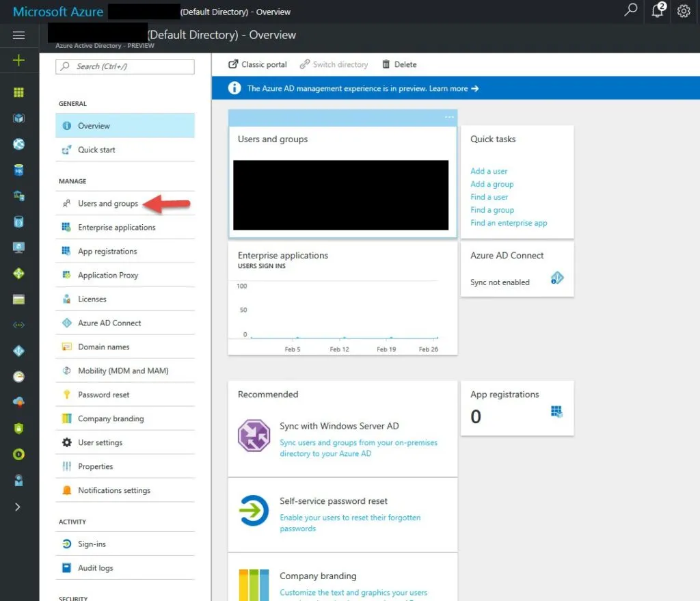Screen dimensions: 700x601
Task: Click the App registrations tile icon
Action: tap(557, 411)
